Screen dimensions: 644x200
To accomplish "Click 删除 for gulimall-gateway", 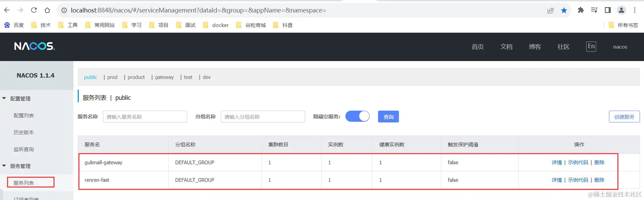I will tap(599, 163).
